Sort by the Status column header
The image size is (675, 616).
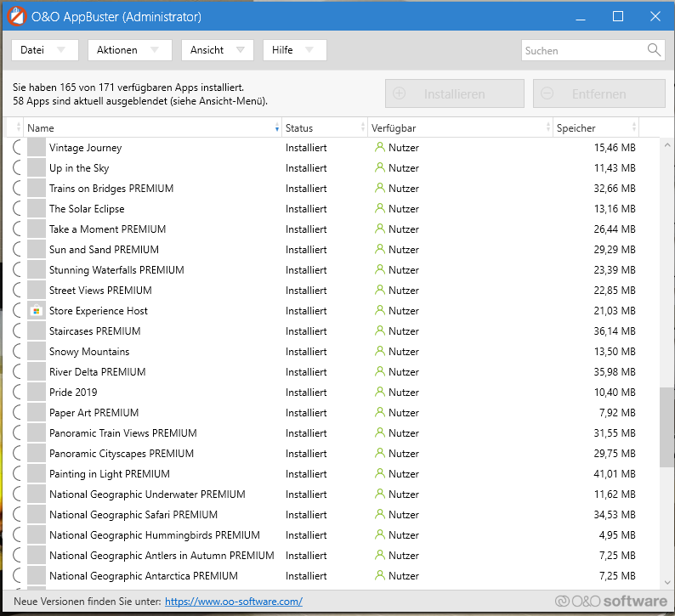click(x=325, y=127)
